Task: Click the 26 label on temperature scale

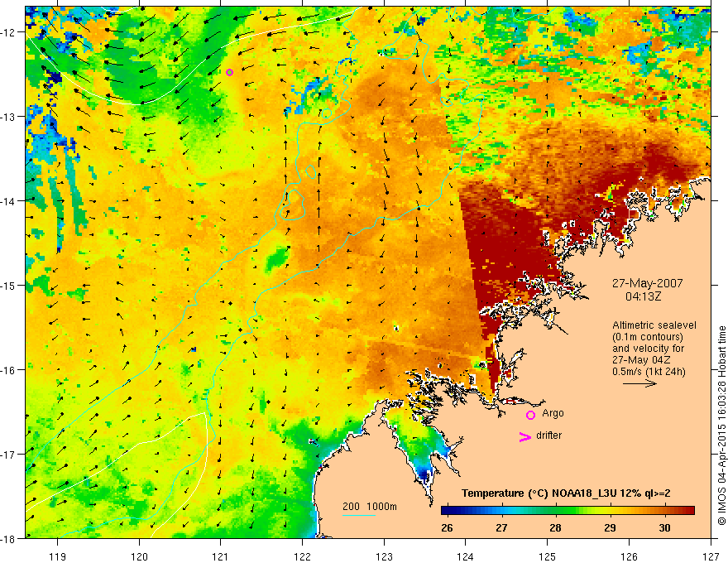Action: [447, 527]
